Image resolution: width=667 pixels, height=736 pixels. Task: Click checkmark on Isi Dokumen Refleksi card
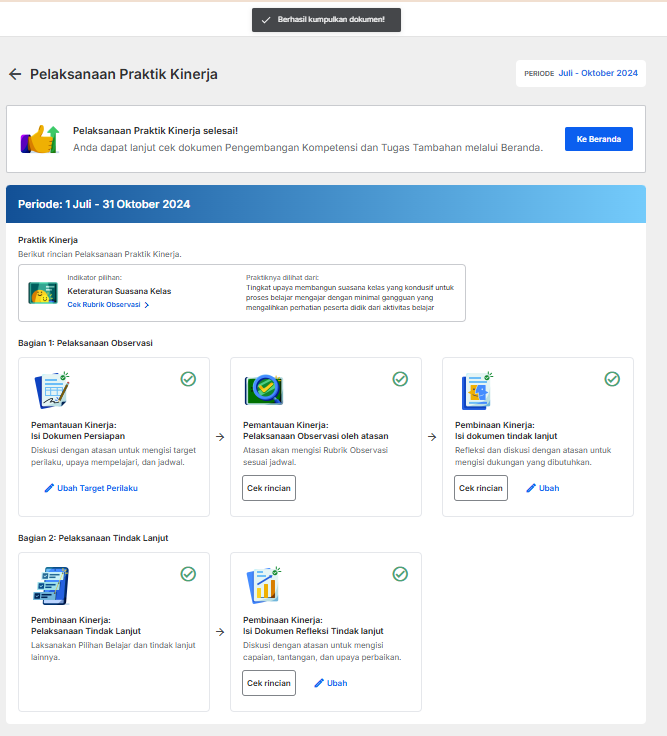pos(400,574)
